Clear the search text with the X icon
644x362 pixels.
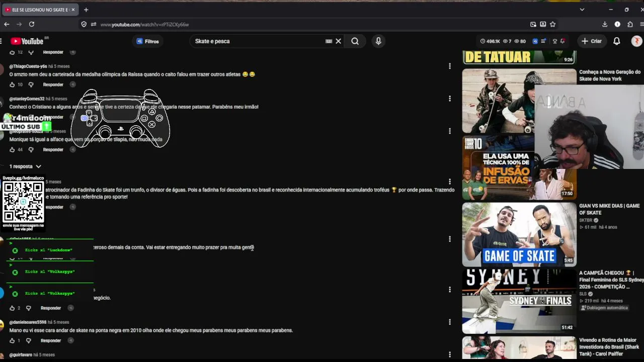(339, 41)
